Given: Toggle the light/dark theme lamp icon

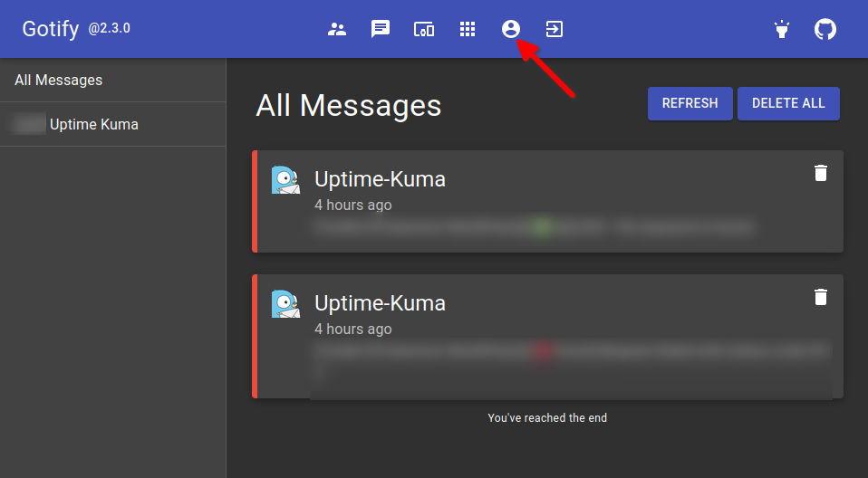Looking at the screenshot, I should click(x=782, y=29).
